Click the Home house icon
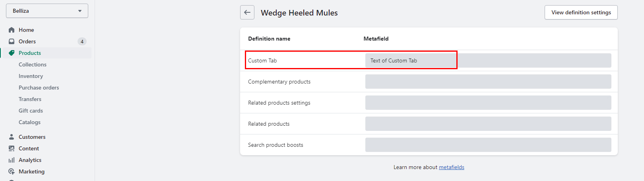 [12, 30]
